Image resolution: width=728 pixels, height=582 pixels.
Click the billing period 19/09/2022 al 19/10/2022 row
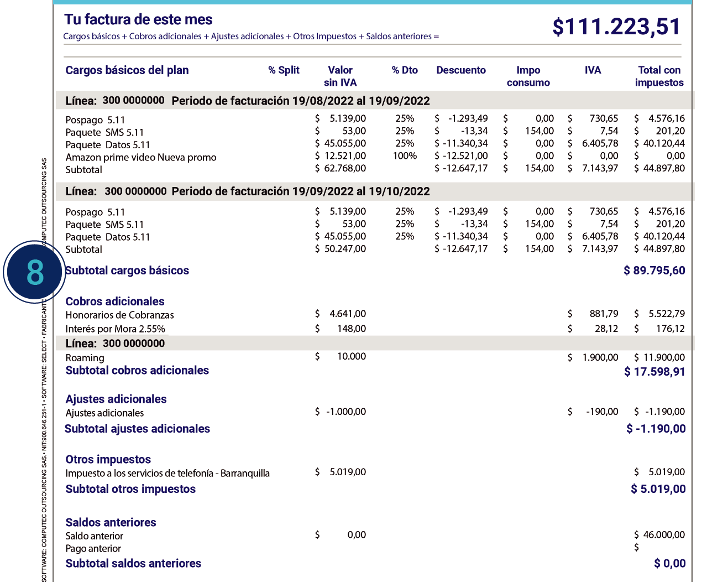[x=375, y=191]
